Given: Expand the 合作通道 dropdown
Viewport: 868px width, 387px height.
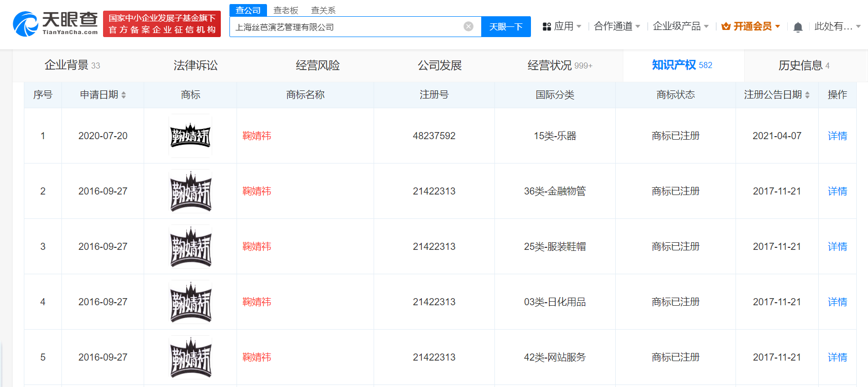Looking at the screenshot, I should [x=617, y=26].
